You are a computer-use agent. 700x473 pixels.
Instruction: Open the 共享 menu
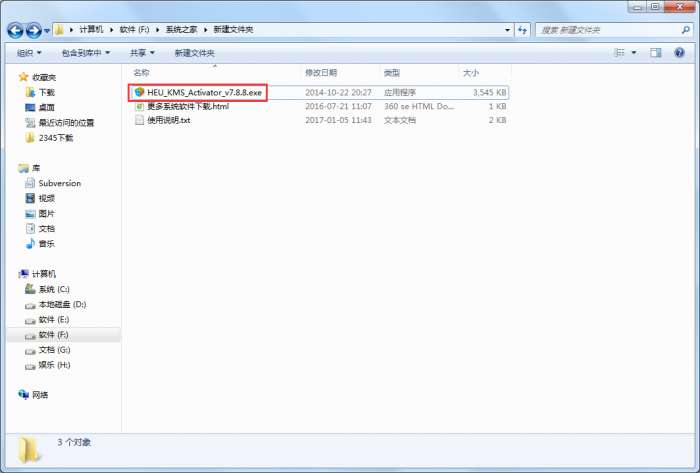click(142, 53)
